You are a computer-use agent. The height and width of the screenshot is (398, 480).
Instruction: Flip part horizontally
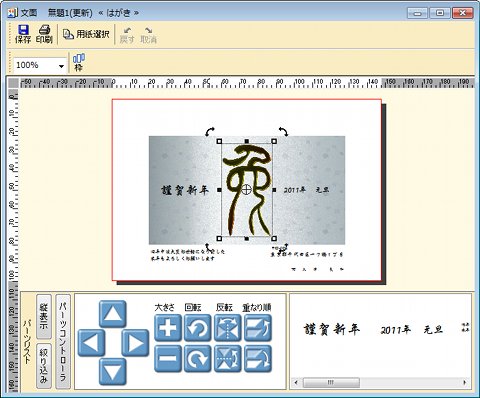(227, 328)
